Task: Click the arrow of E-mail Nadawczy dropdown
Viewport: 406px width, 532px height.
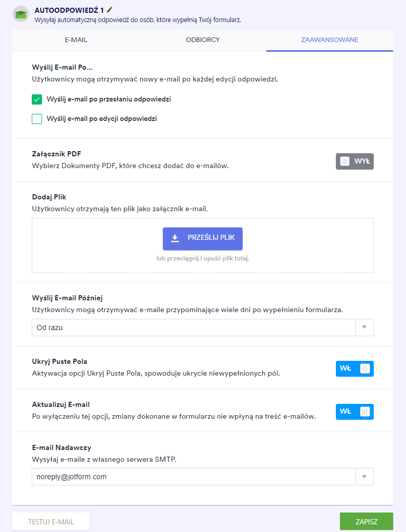Action: 365,477
